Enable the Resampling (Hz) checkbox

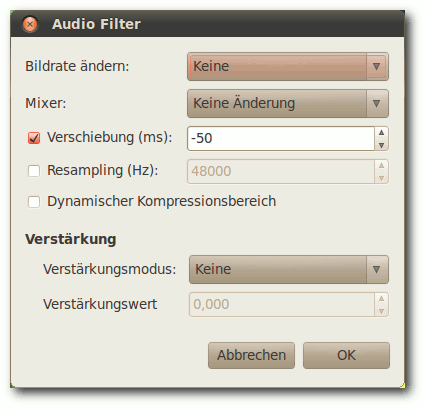click(x=34, y=171)
